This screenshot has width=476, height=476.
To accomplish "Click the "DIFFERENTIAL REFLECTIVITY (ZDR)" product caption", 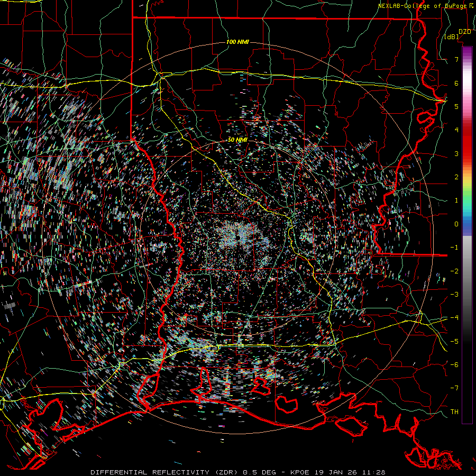I will (165, 472).
